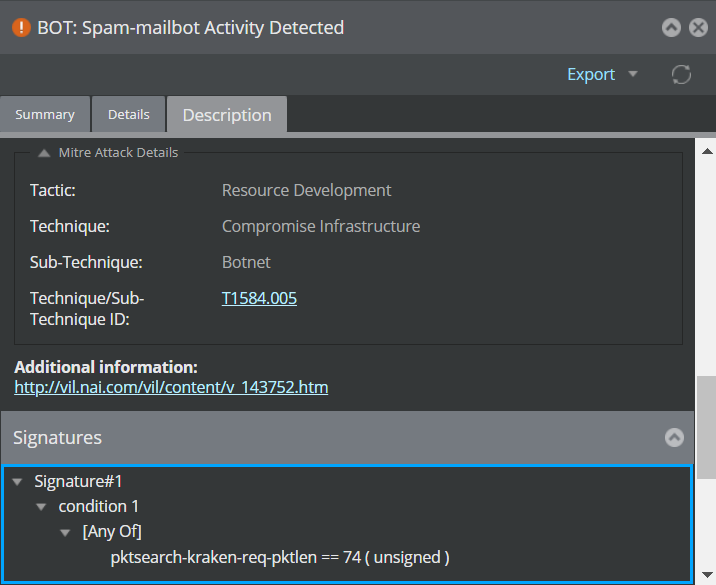The height and width of the screenshot is (585, 716).
Task: Open the T1584.005 technique link
Action: coord(259,298)
